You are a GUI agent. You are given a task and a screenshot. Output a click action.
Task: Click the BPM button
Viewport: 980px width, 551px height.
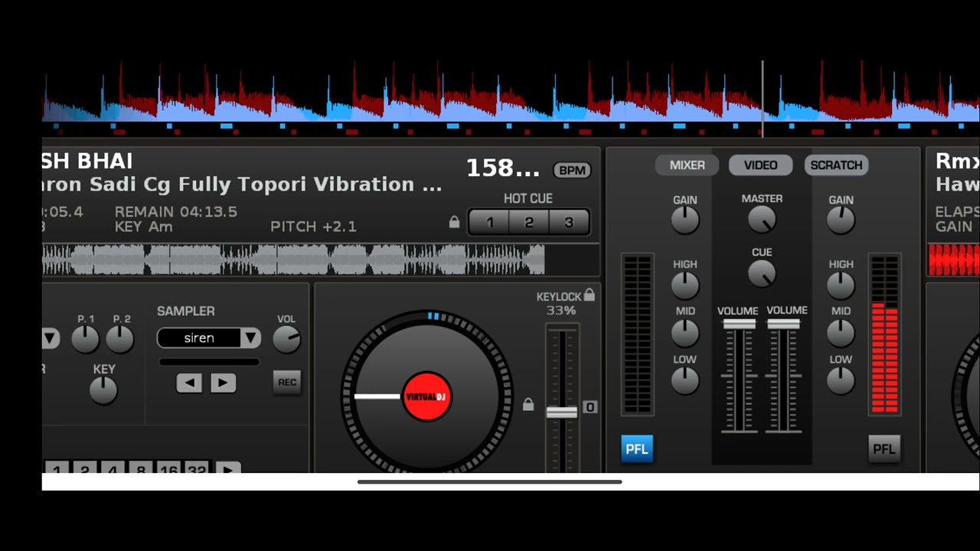click(x=572, y=170)
